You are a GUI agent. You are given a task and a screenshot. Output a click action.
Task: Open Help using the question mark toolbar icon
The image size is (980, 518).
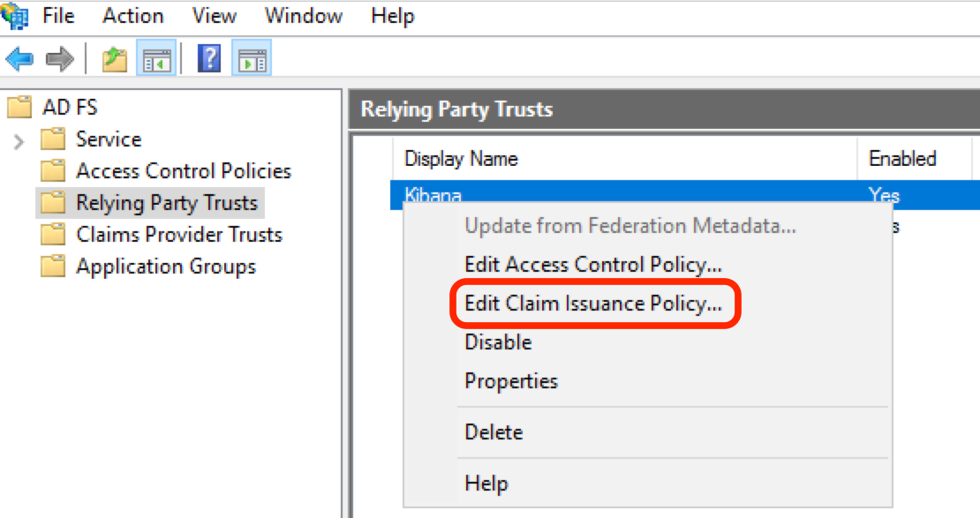pyautogui.click(x=208, y=58)
